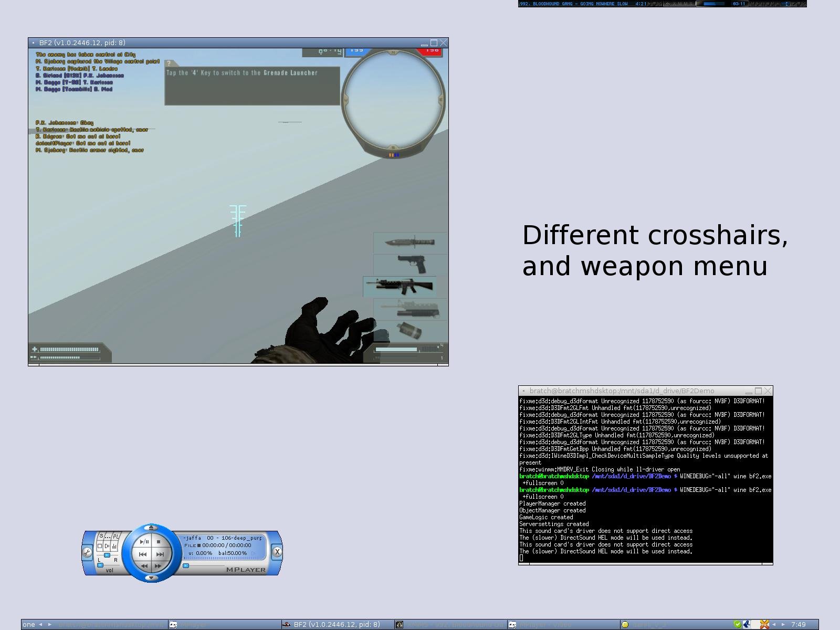
Task: Open MPlayer preferences via wrench icon
Action: click(x=87, y=552)
